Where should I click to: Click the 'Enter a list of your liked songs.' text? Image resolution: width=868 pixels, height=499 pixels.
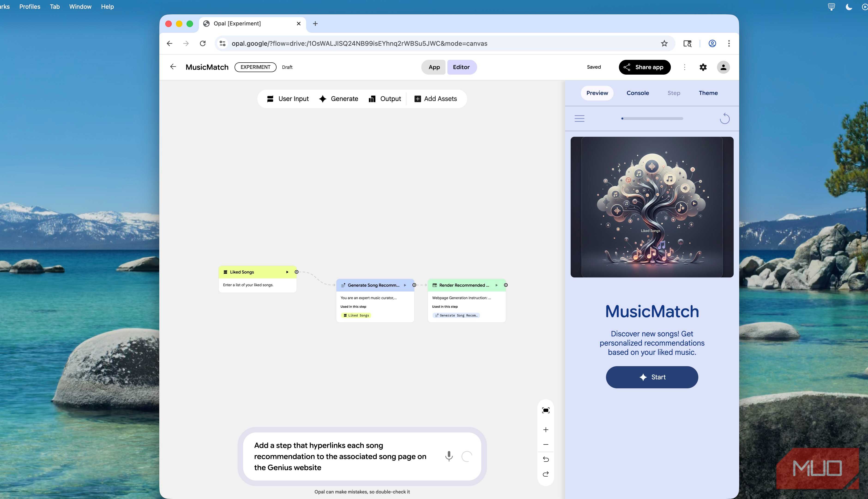pos(248,285)
